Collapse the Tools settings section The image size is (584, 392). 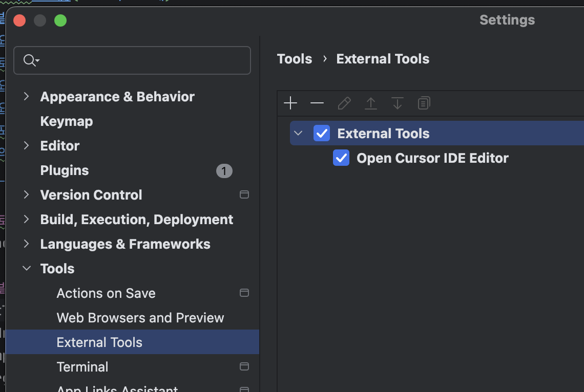(x=27, y=268)
